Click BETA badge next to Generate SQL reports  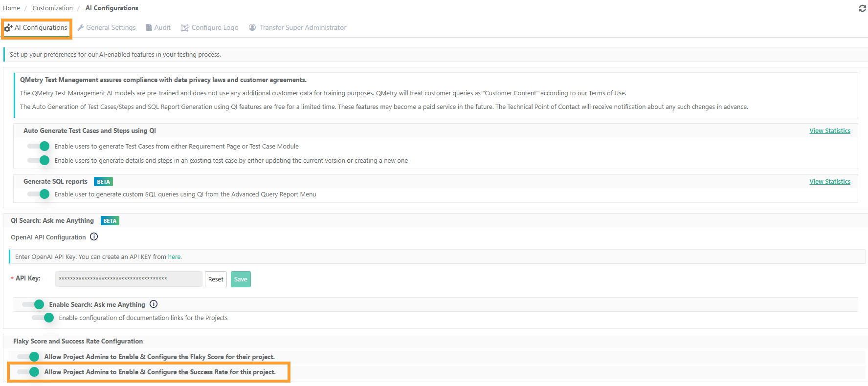coord(103,181)
